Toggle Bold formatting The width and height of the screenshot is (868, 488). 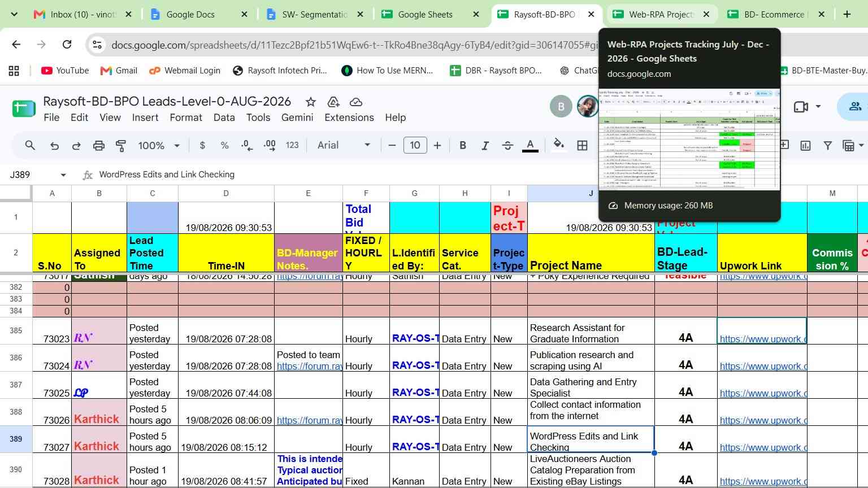(x=463, y=146)
